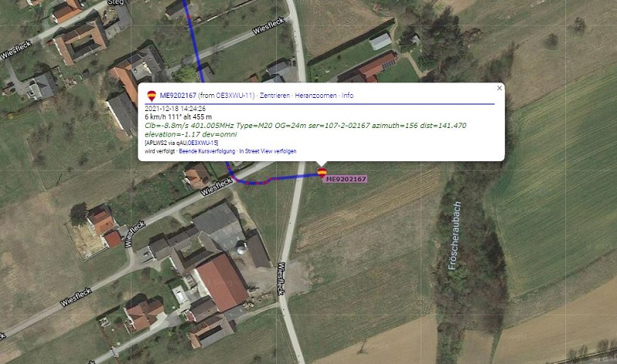Click the vertical Wiesfleck label beside the gravel yard
The width and height of the screenshot is (617, 364).
[281, 278]
